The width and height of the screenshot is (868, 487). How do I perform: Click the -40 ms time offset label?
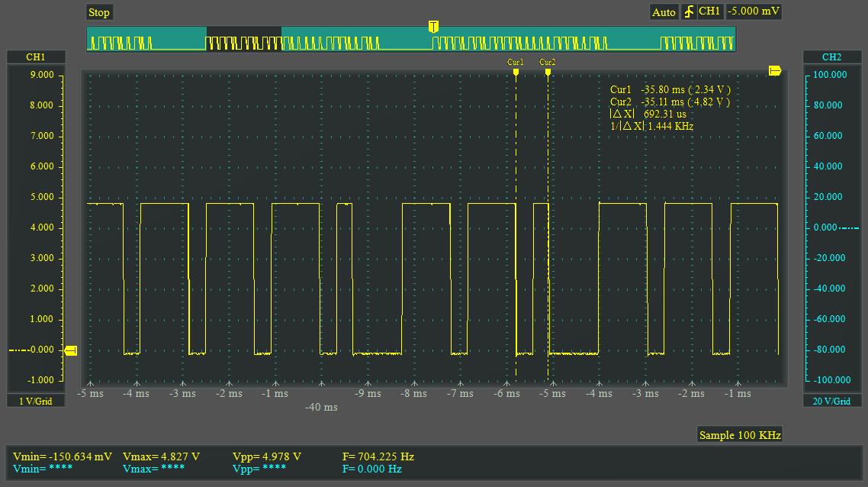[x=321, y=408]
